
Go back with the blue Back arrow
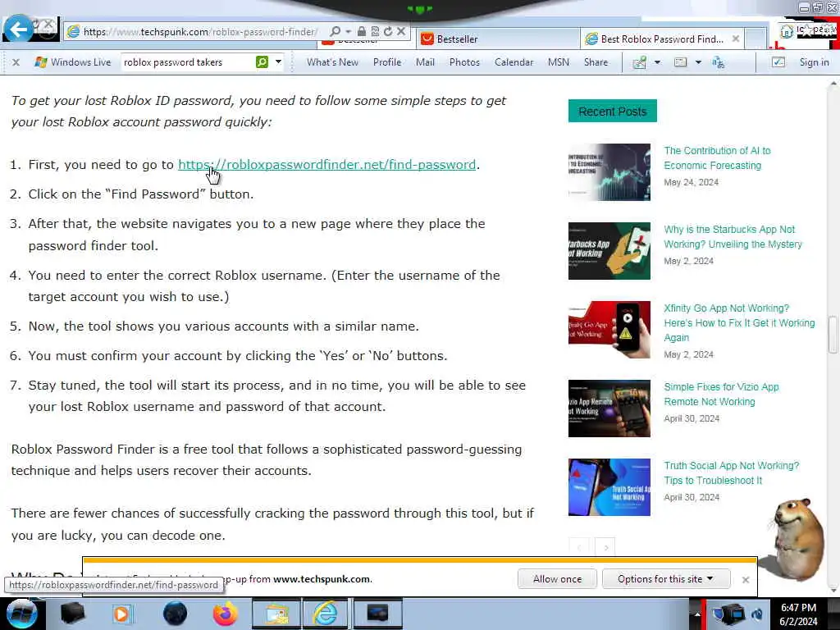pos(18,29)
